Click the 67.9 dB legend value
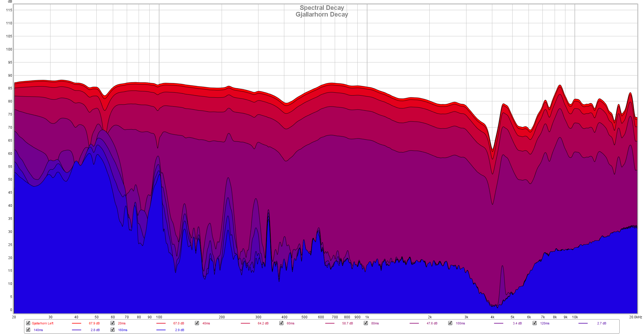This screenshot has width=644, height=334. (x=94, y=323)
